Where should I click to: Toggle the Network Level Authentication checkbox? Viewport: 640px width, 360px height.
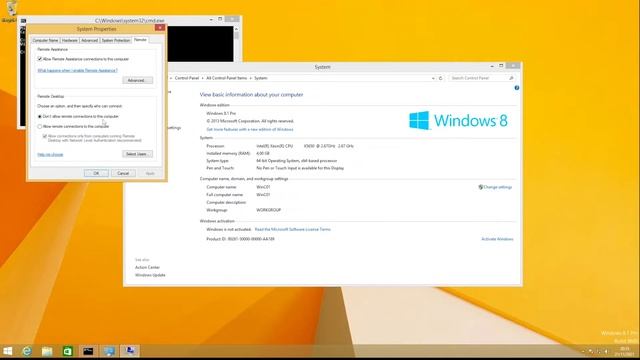click(45, 136)
